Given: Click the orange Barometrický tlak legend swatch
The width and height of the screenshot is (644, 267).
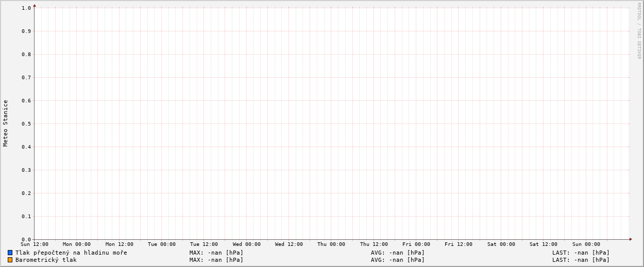Looking at the screenshot, I should (10, 260).
